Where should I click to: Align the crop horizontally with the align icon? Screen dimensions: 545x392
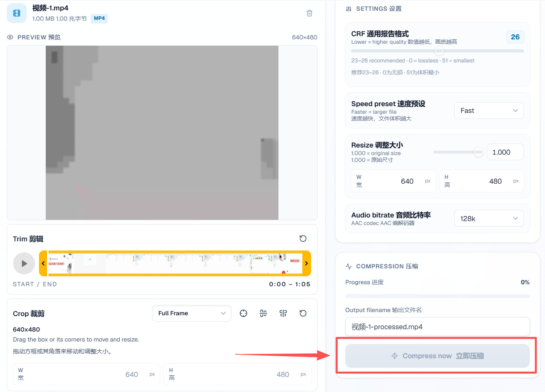tap(263, 313)
